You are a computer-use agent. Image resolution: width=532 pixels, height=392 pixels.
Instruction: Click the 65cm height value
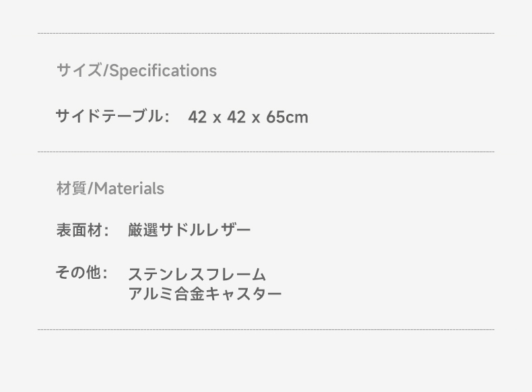[288, 117]
